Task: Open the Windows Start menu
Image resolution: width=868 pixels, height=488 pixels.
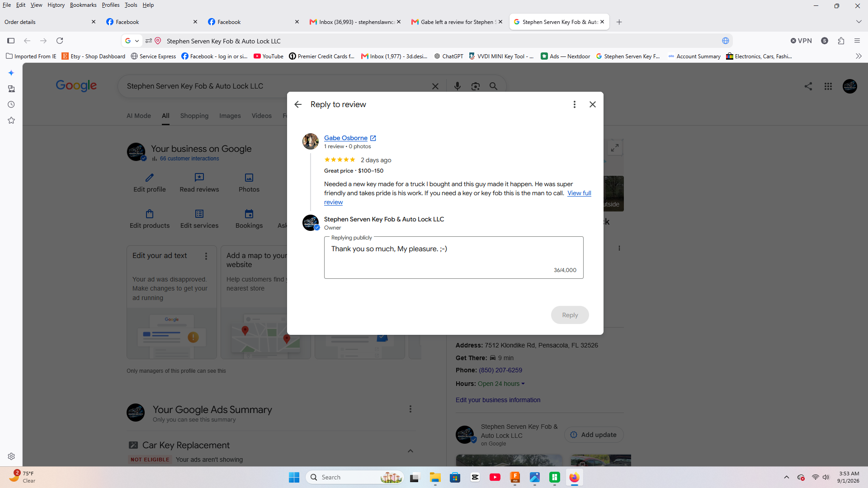Action: (x=294, y=477)
